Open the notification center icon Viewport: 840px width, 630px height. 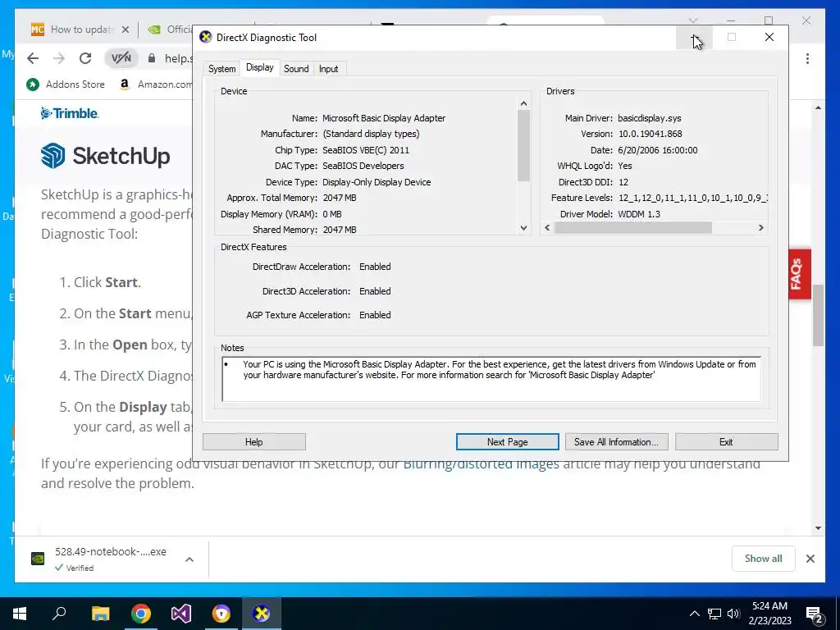[815, 615]
